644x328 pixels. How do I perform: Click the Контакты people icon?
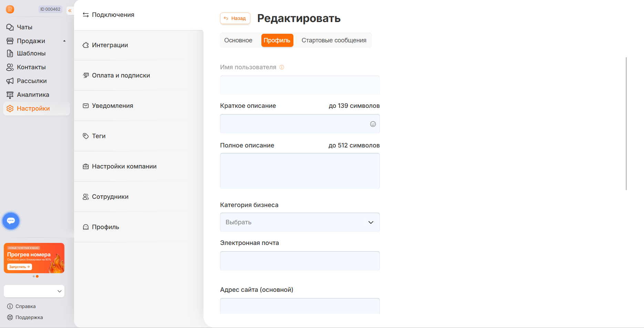coord(10,67)
